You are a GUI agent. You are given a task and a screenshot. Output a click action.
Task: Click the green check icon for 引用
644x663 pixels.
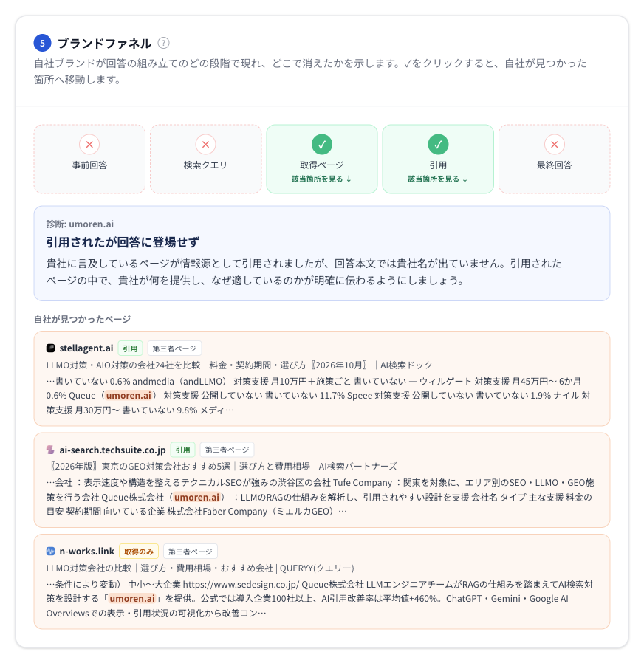[x=438, y=145]
